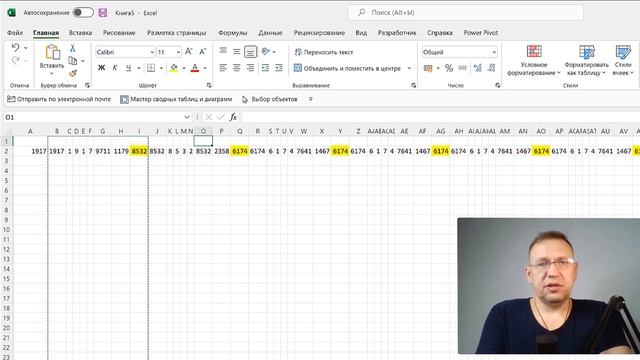
Task: Switch to the Разметка страницы tab
Action: tap(177, 33)
